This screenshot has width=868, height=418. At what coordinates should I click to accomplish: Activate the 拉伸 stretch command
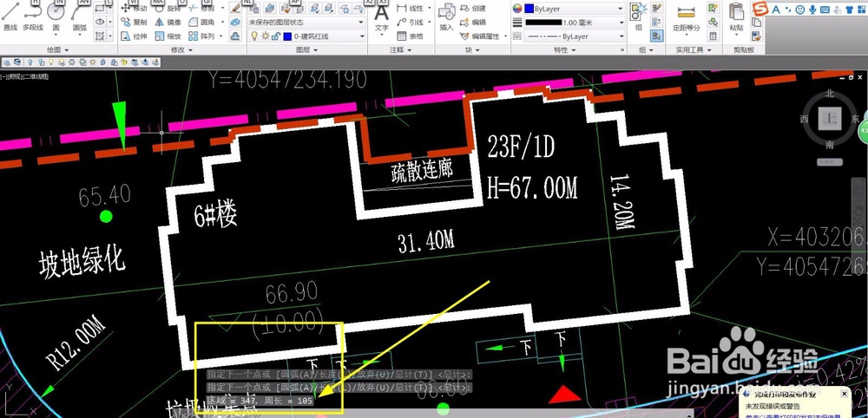pyautogui.click(x=134, y=36)
